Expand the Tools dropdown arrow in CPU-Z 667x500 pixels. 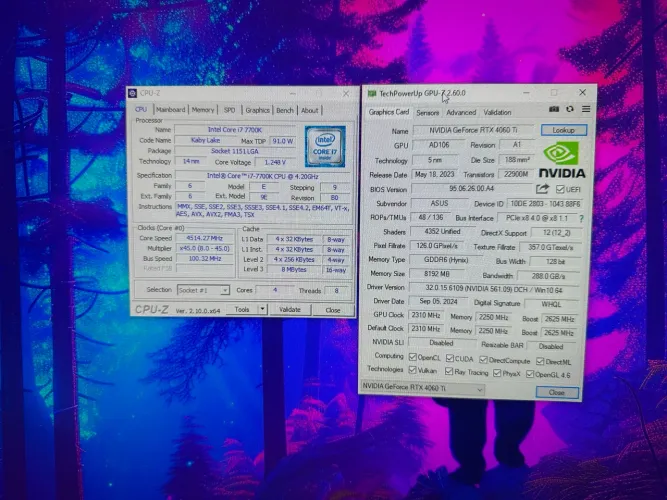tap(262, 309)
